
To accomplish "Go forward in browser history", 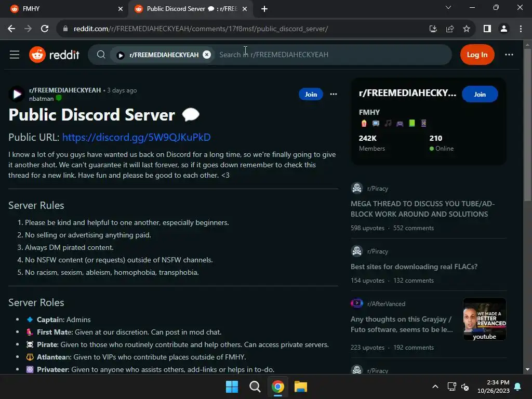I will tap(28, 29).
